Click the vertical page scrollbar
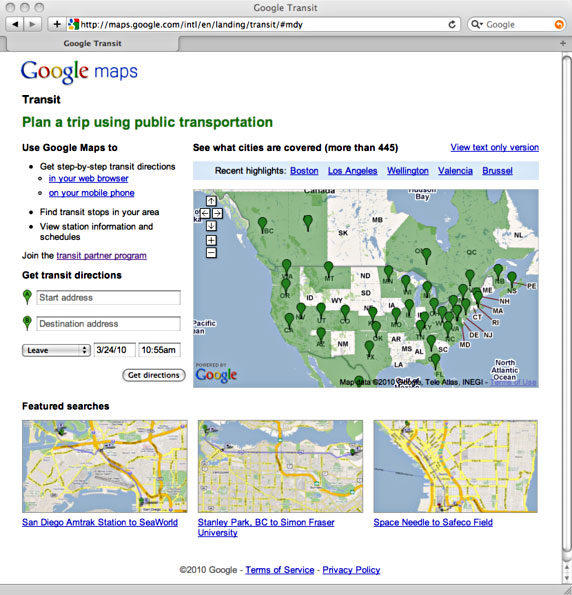 coord(566,304)
